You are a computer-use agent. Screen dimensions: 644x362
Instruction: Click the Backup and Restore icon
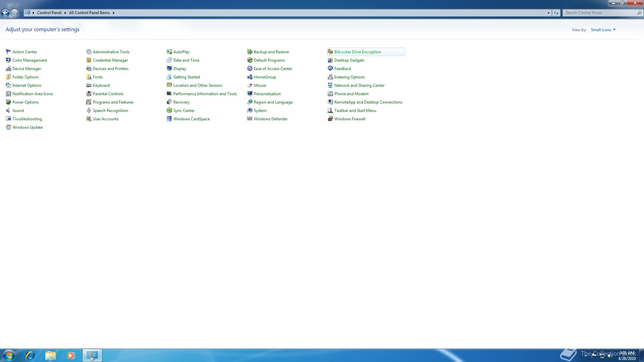[250, 52]
